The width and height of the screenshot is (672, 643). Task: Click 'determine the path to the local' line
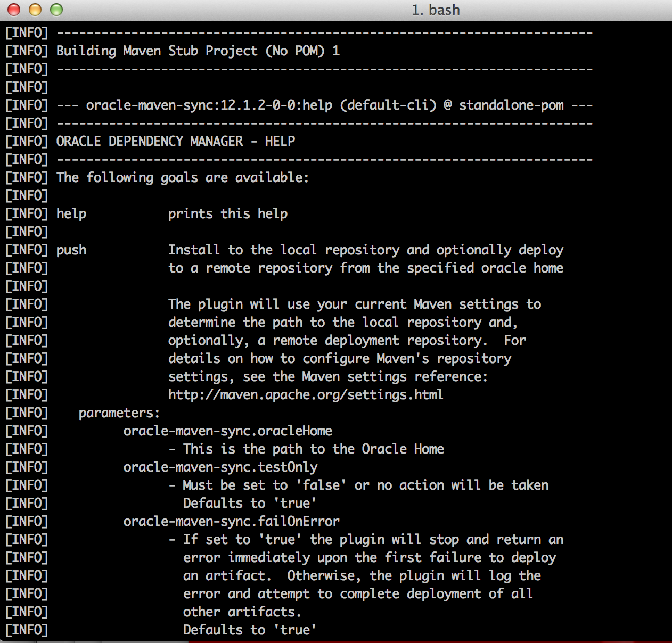(x=343, y=323)
